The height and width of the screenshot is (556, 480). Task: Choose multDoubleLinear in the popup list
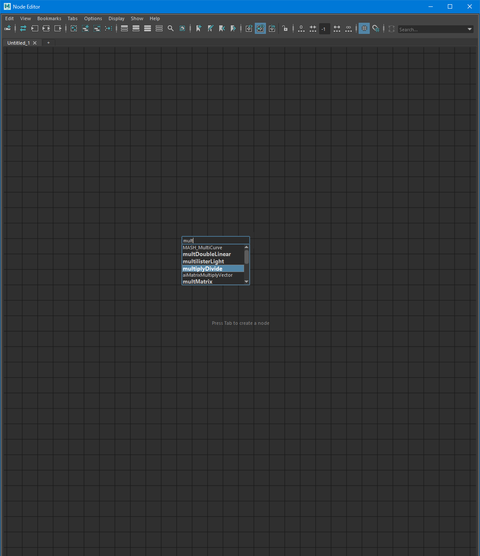point(213,254)
